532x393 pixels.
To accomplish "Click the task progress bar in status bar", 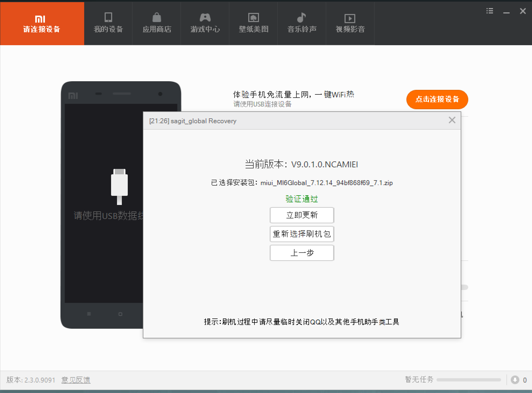I will point(469,380).
